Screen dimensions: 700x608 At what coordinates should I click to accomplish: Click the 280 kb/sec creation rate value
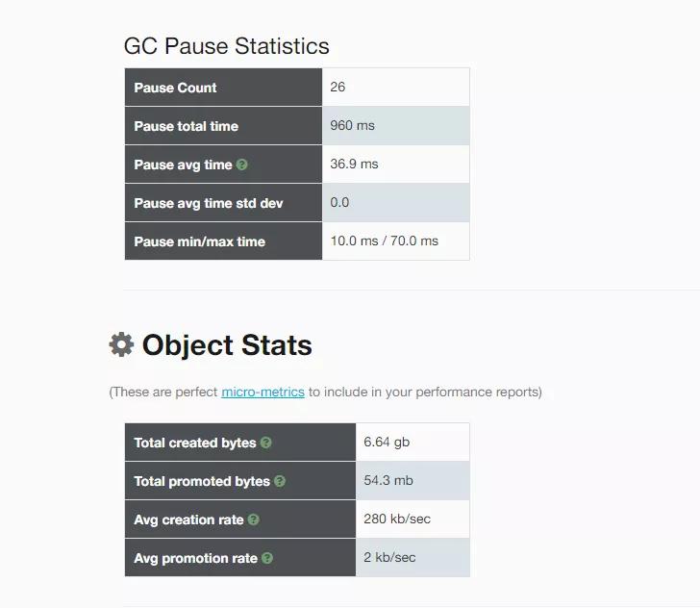tap(397, 519)
